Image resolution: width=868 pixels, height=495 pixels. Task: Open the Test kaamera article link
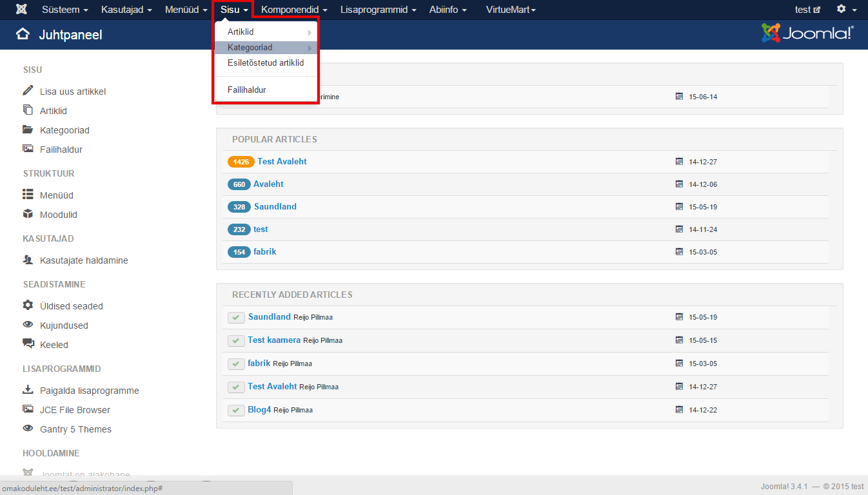click(x=274, y=340)
